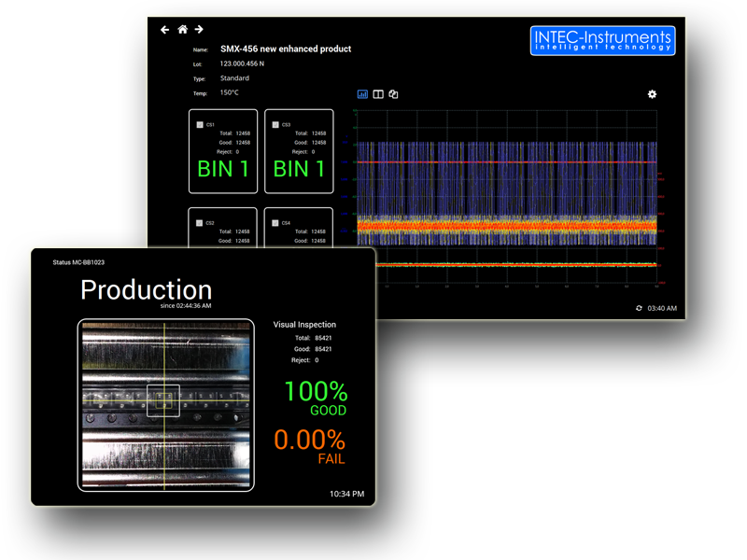747x560 pixels.
Task: Toggle the CS2 checkbox
Action: click(199, 223)
